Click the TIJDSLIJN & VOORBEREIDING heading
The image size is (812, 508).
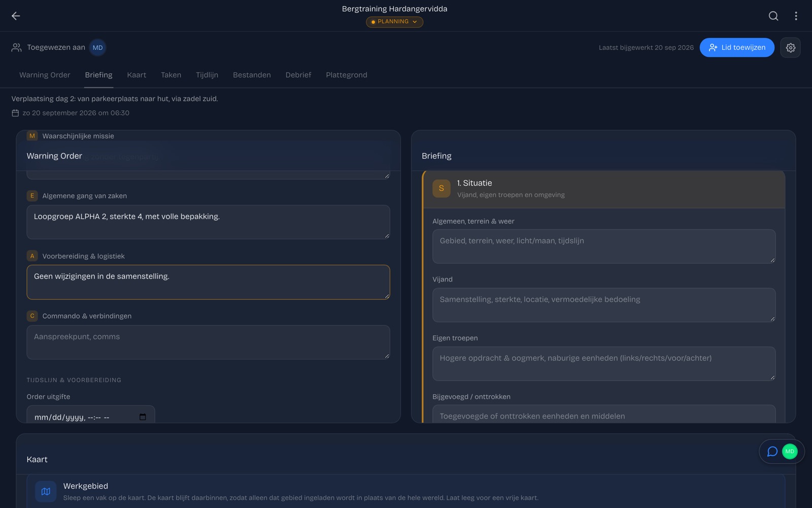tap(74, 380)
